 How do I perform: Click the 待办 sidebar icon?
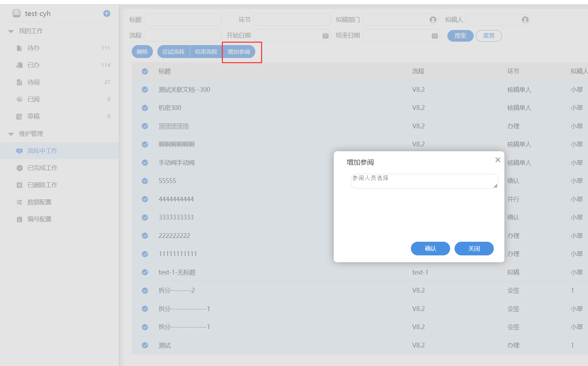[x=19, y=48]
